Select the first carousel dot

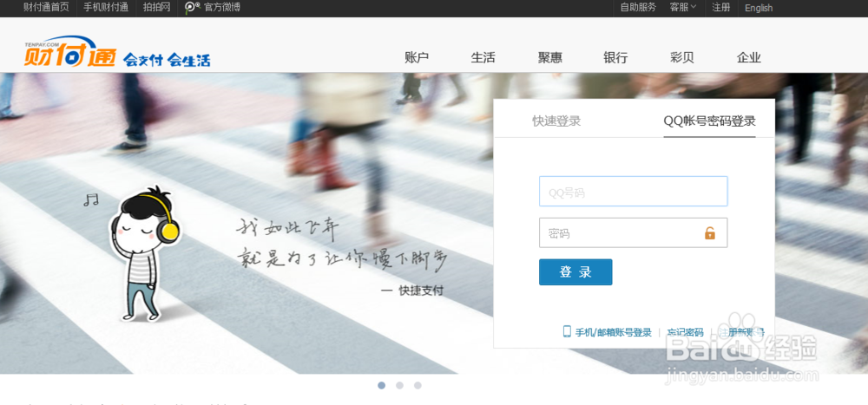381,385
